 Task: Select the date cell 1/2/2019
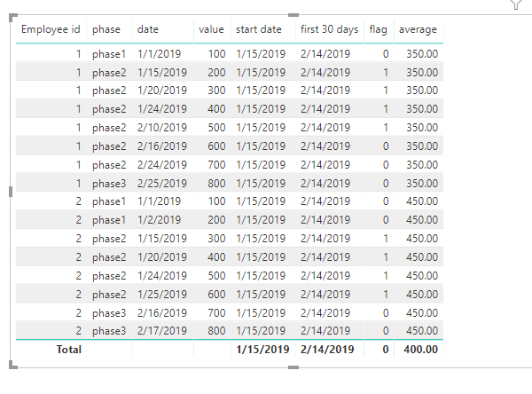pos(159,220)
